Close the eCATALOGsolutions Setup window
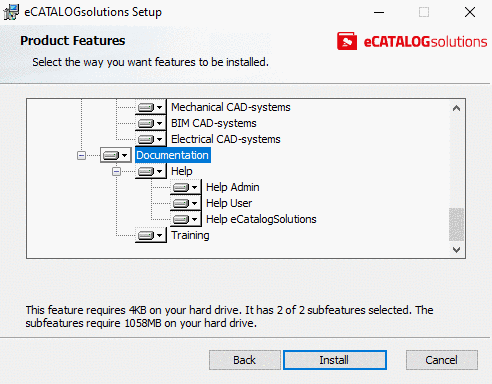The width and height of the screenshot is (492, 384). [470, 12]
